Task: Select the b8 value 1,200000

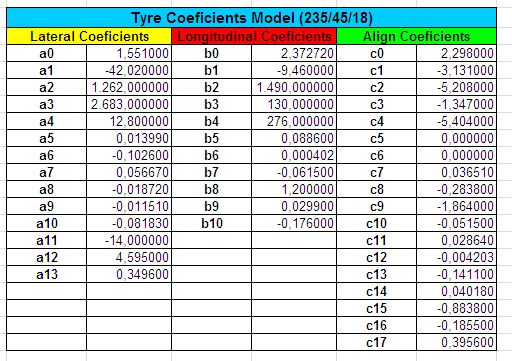Action: [294, 189]
